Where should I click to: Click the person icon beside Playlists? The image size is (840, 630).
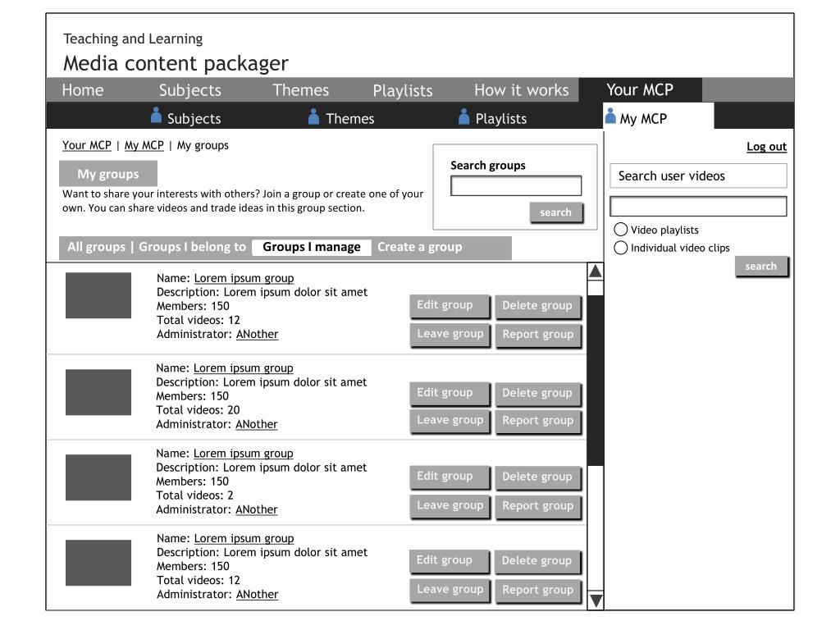464,116
